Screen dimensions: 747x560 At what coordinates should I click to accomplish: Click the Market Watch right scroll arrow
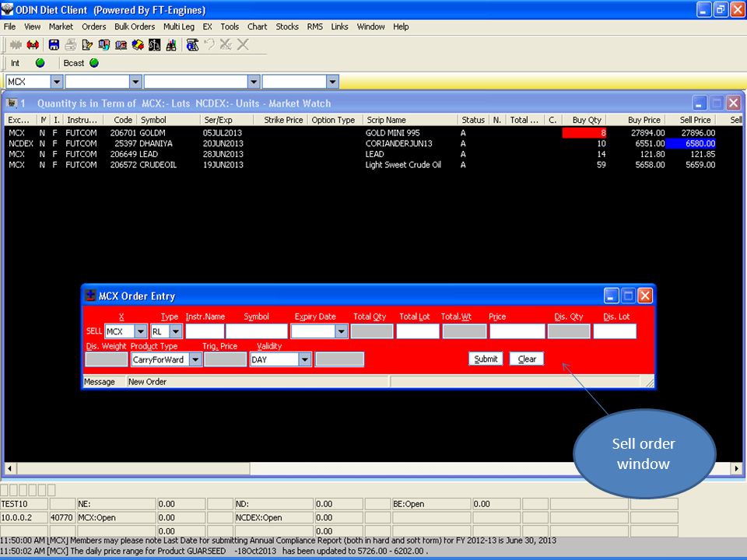coord(737,468)
